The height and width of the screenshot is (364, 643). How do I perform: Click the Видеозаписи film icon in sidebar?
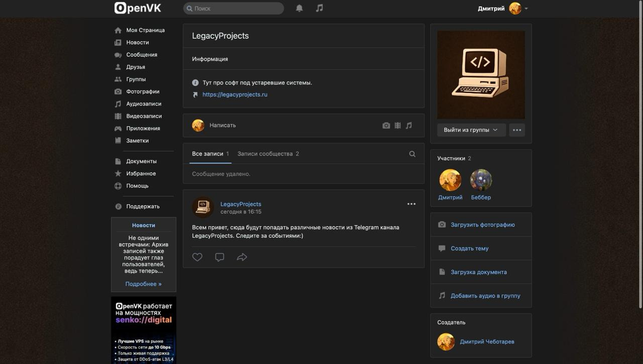118,116
